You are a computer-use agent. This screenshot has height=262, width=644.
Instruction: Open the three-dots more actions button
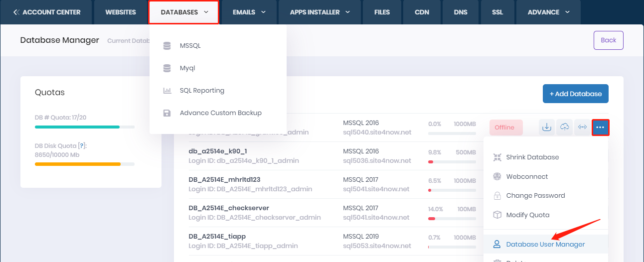600,128
